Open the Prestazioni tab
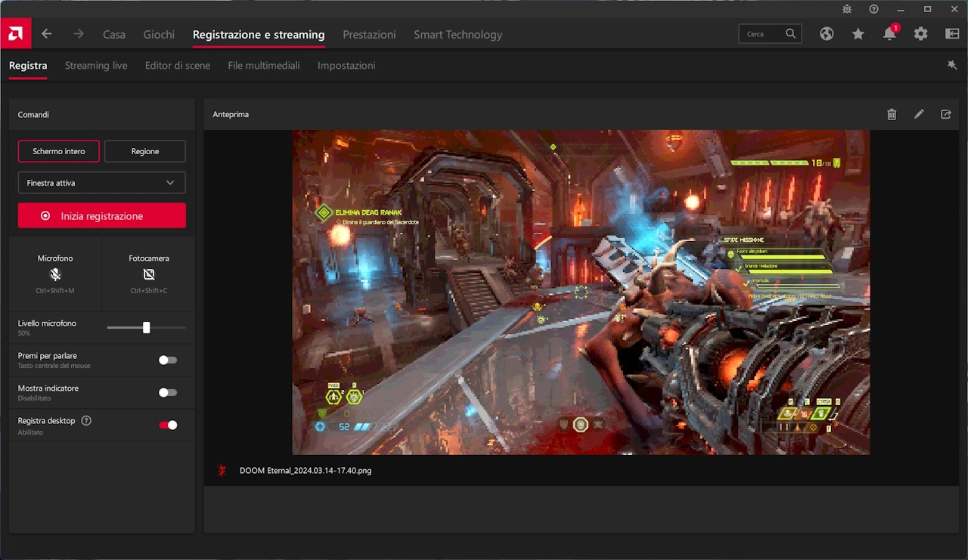Screen dimensions: 968x560 [369, 35]
